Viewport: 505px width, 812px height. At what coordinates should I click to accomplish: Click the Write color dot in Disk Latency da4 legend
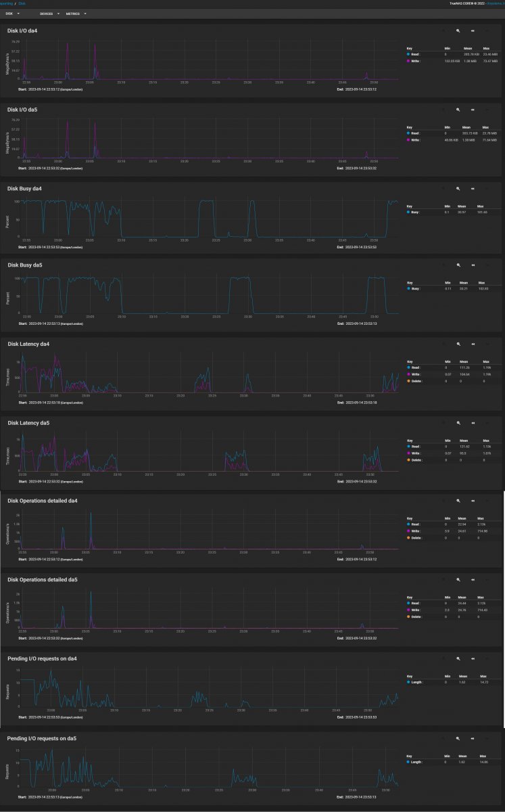pyautogui.click(x=408, y=374)
